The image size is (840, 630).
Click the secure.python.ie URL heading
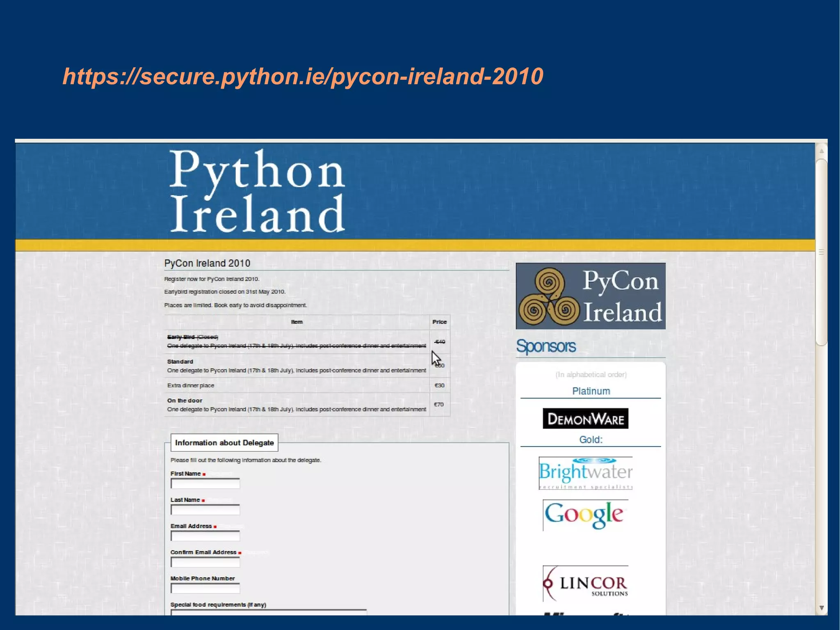(303, 76)
